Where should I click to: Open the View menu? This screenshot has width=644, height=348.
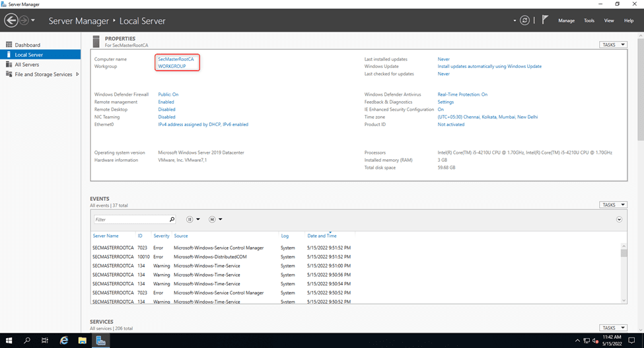point(609,20)
